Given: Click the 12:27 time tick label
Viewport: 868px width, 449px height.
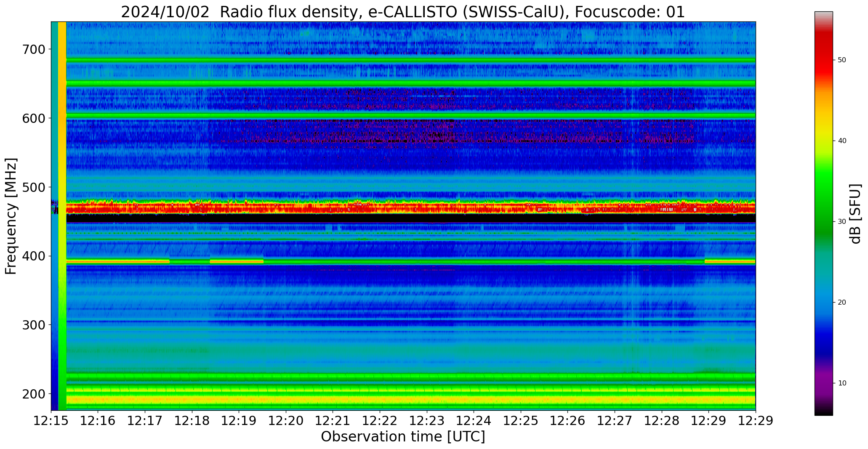Looking at the screenshot, I should click(615, 421).
